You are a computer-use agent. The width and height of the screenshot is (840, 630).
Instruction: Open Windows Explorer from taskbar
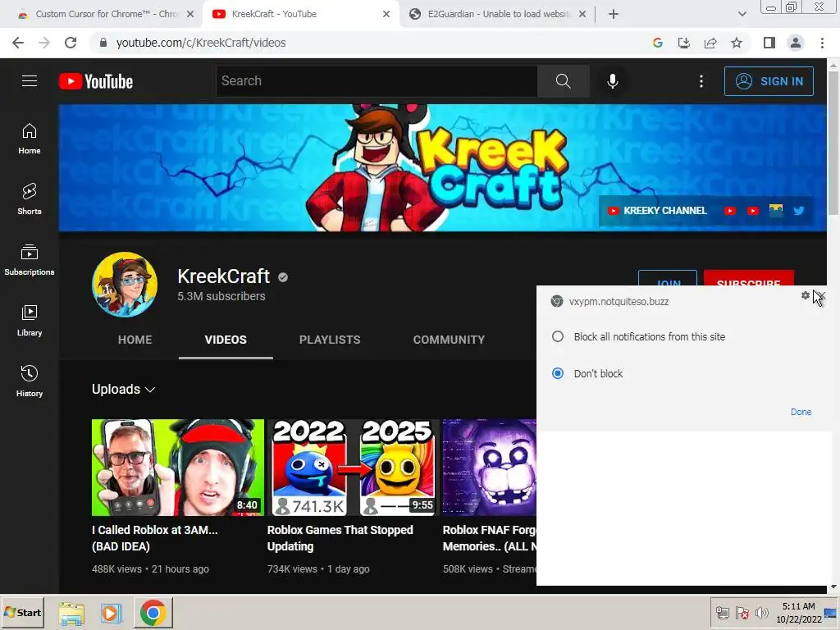pyautogui.click(x=72, y=613)
